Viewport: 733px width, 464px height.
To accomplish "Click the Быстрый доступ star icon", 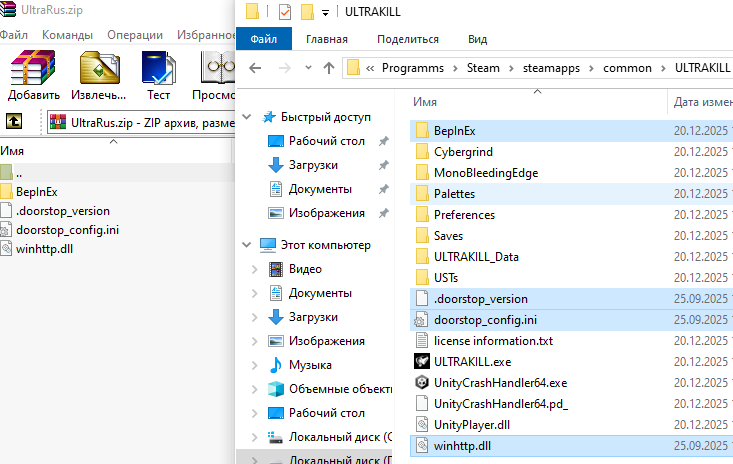I will point(268,117).
